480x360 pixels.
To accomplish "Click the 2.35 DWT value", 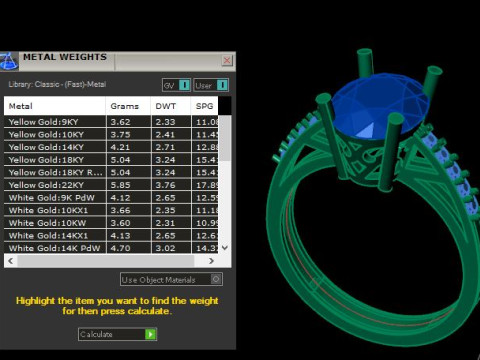I will [165, 211].
